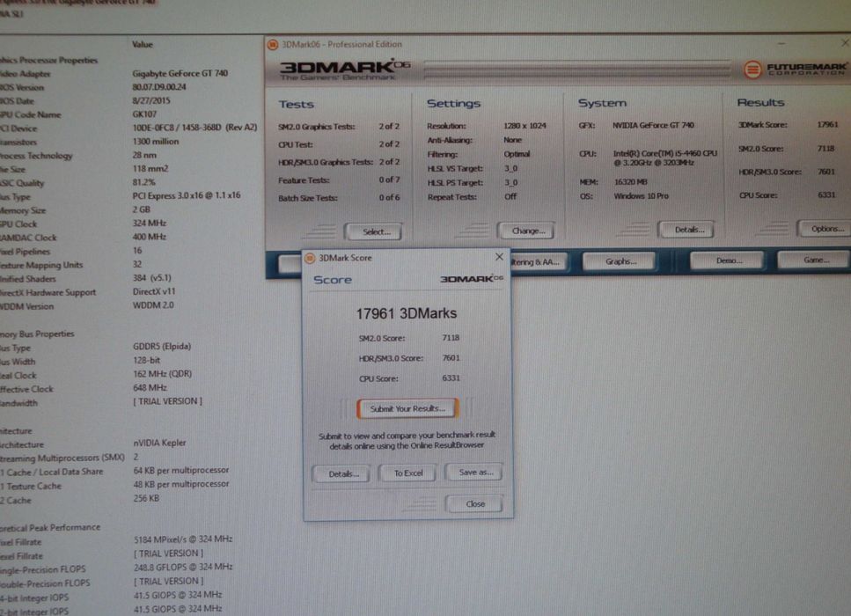Select the '1300 million' transistors value
The image size is (851, 616).
(x=155, y=141)
